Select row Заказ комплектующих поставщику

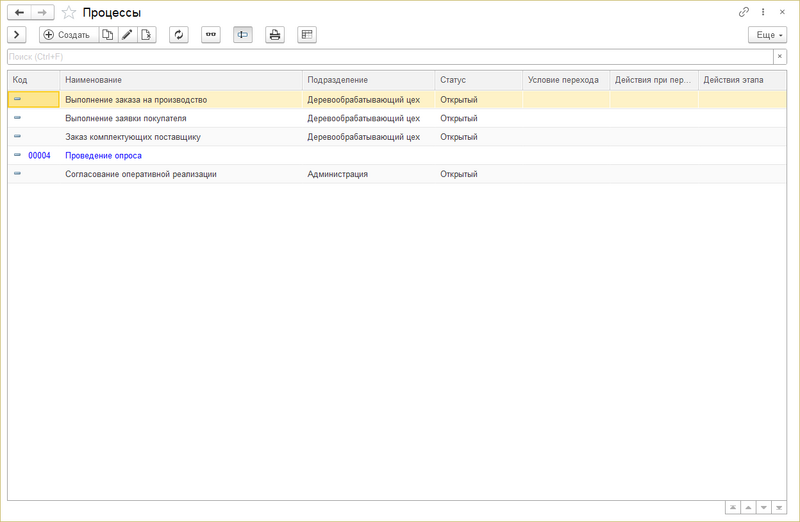397,137
